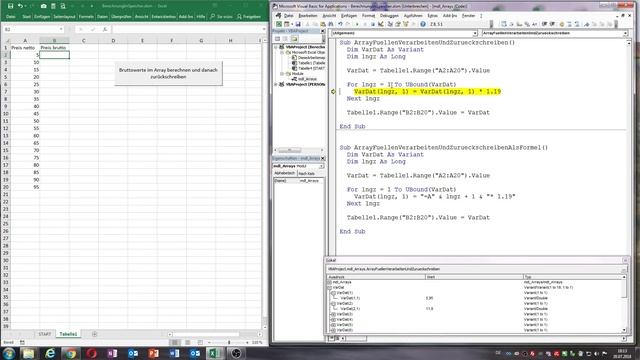Click the Bruttowerte im Array berechnen button
The image size is (640, 360).
[168, 73]
